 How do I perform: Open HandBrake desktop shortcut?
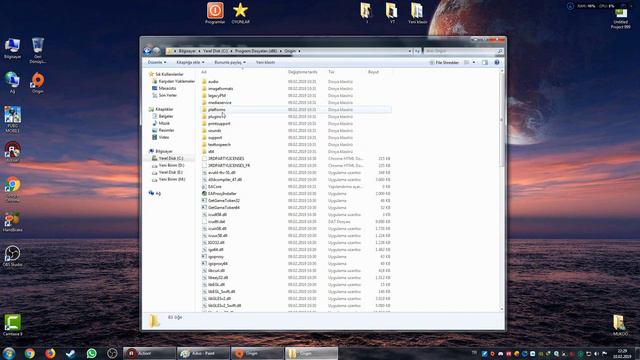pyautogui.click(x=12, y=222)
